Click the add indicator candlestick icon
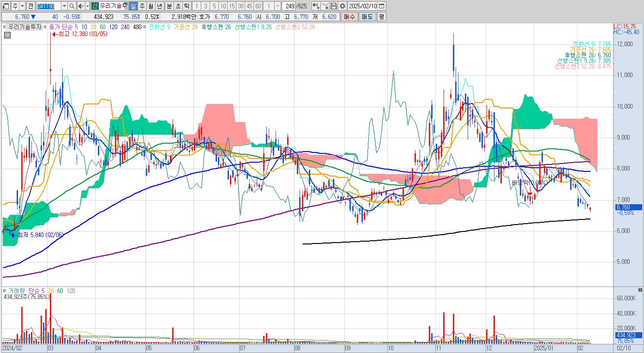 [x=316, y=6]
